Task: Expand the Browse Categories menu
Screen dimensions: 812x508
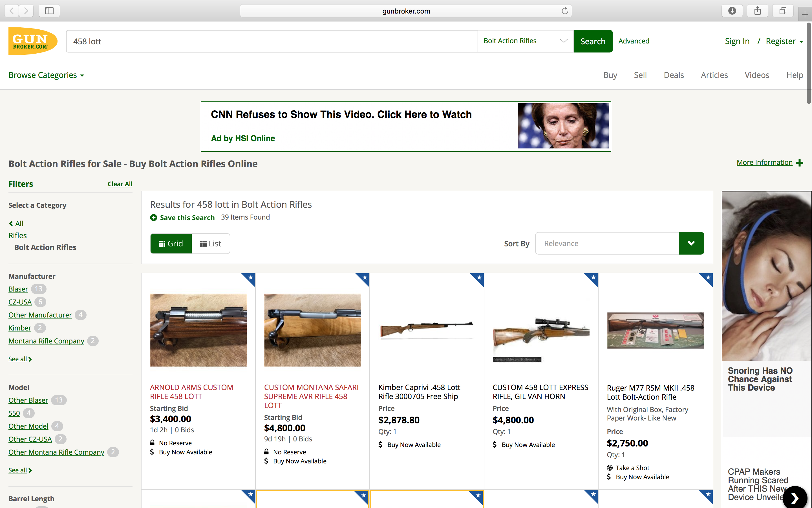Action: coord(46,75)
